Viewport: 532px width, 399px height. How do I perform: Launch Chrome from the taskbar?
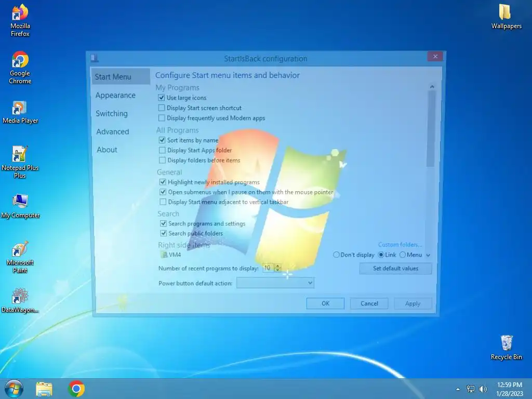click(x=76, y=389)
